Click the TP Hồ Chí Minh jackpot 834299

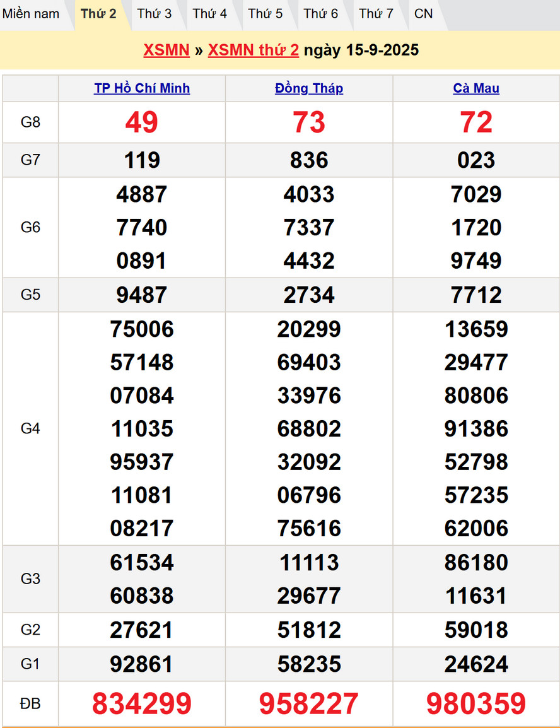(142, 704)
